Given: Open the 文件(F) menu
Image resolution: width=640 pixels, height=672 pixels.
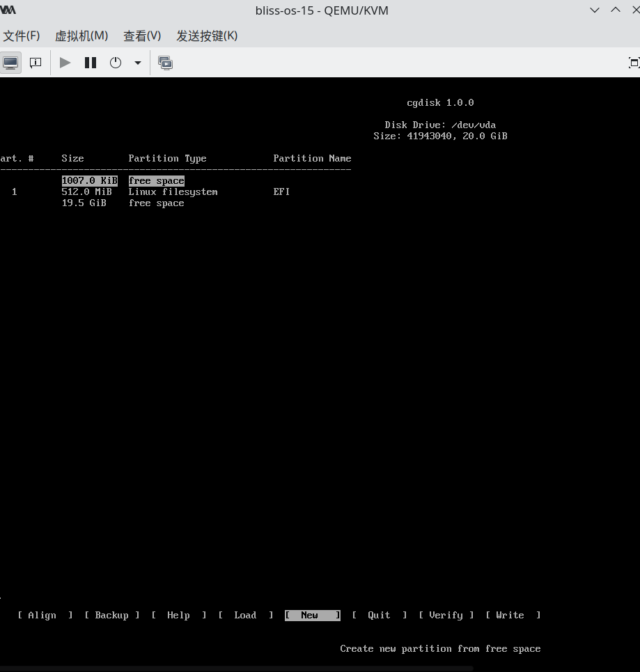Looking at the screenshot, I should click(x=22, y=36).
